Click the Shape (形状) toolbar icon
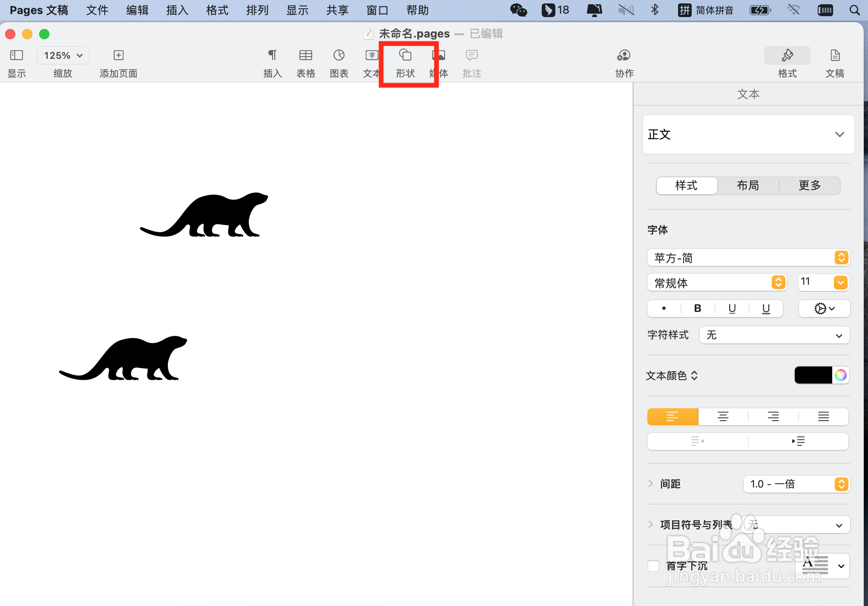 (x=405, y=55)
